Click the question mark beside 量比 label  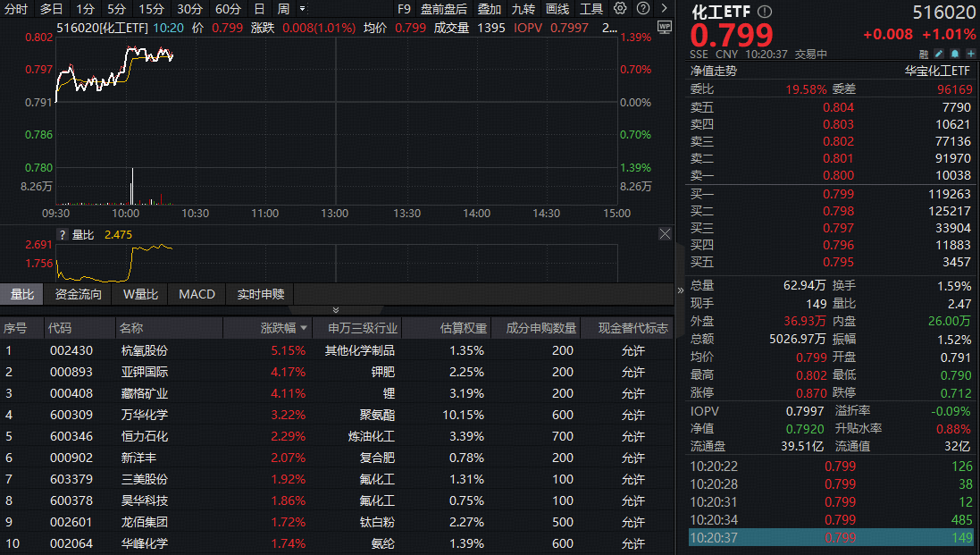pos(63,234)
